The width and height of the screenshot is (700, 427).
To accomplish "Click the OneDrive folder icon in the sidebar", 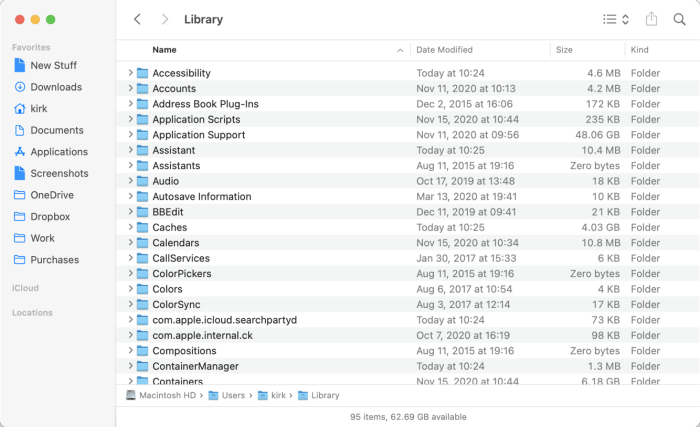I will click(x=20, y=195).
